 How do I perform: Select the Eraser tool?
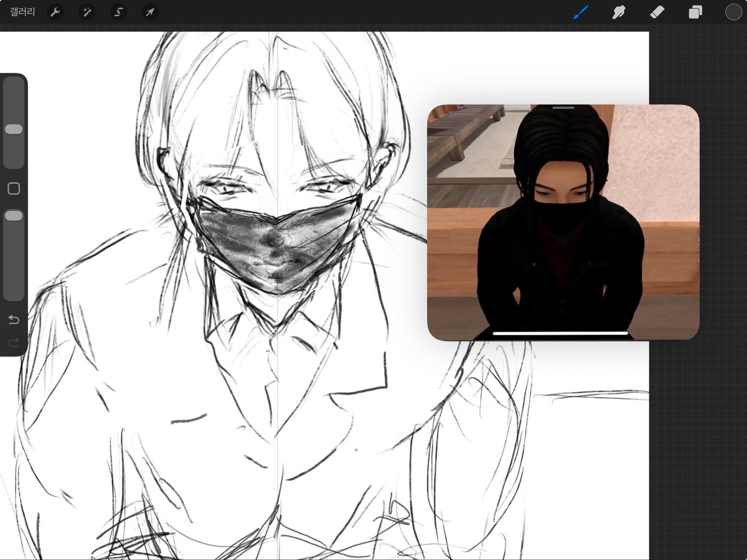click(657, 12)
